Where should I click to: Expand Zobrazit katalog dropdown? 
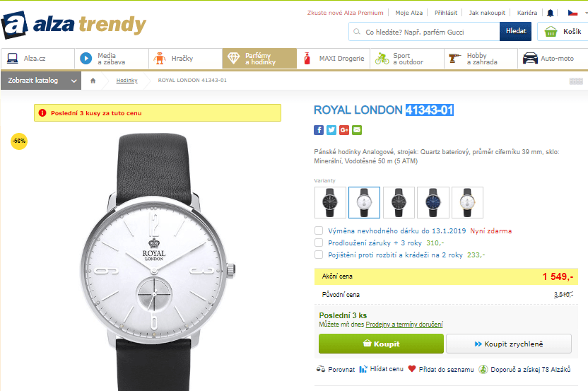41,81
